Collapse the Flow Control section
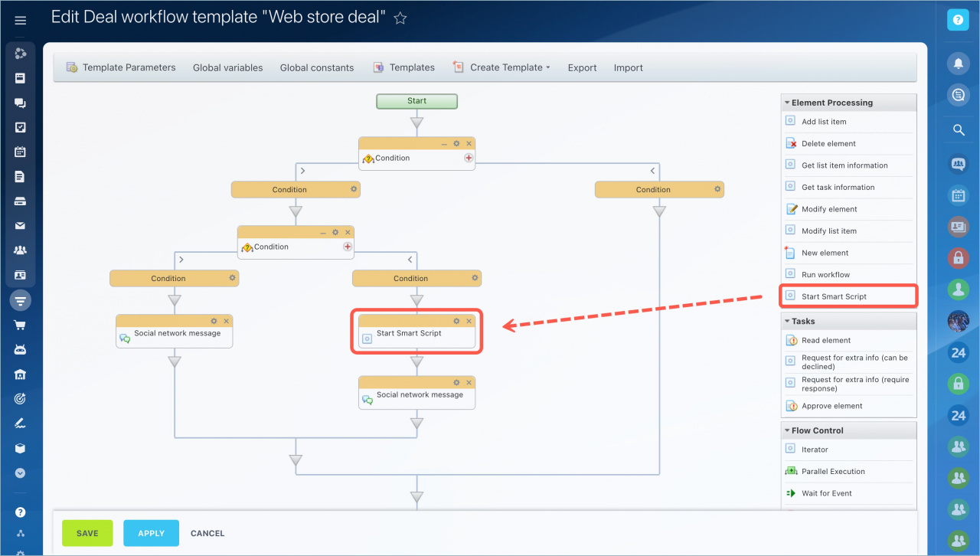 tap(787, 430)
